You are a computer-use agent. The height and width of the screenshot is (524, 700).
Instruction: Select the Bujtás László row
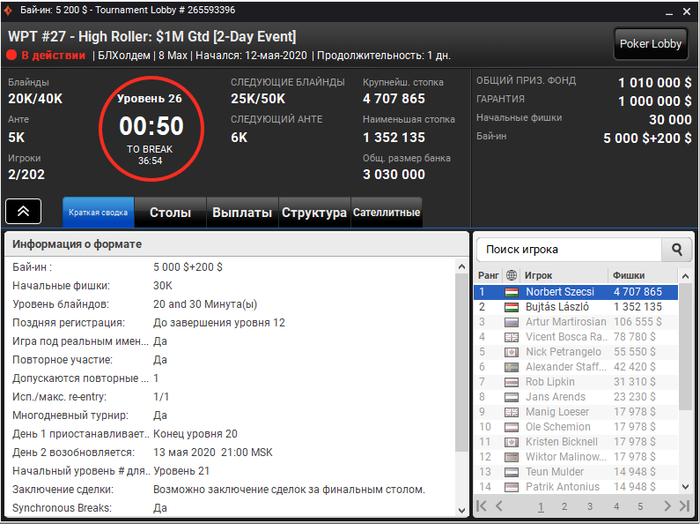(576, 307)
